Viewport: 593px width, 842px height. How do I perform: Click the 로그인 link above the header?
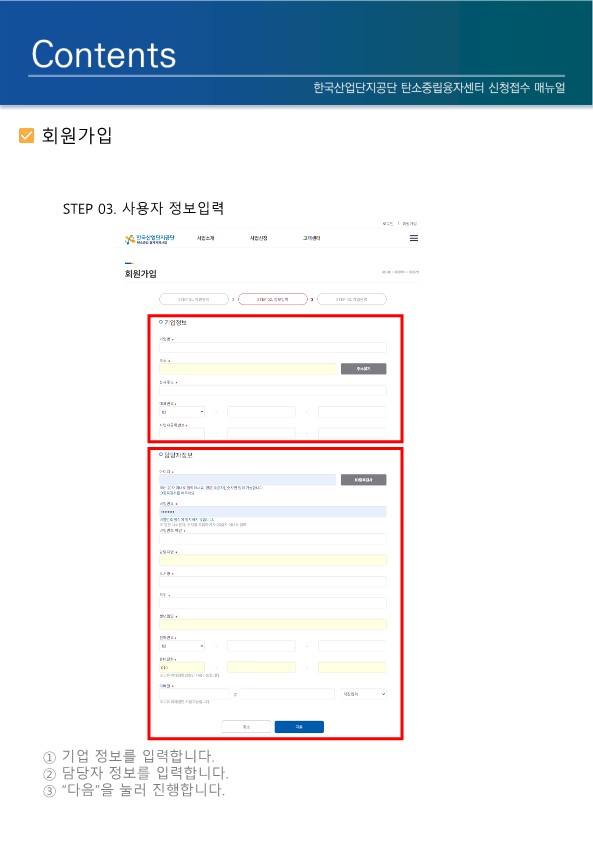click(x=388, y=223)
